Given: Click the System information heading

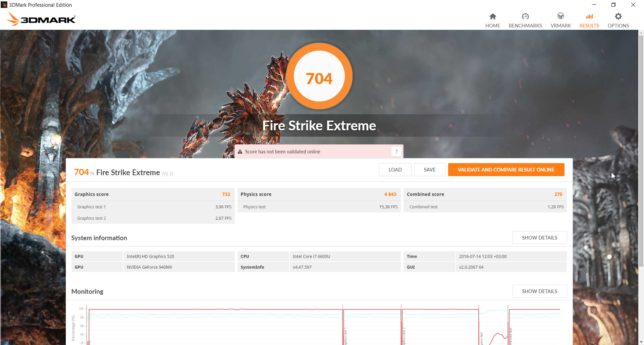Looking at the screenshot, I should coord(99,238).
